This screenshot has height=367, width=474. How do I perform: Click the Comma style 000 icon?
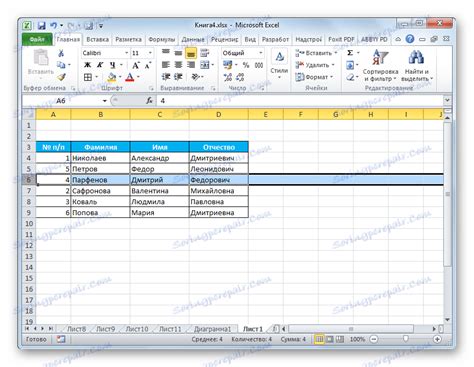259,65
